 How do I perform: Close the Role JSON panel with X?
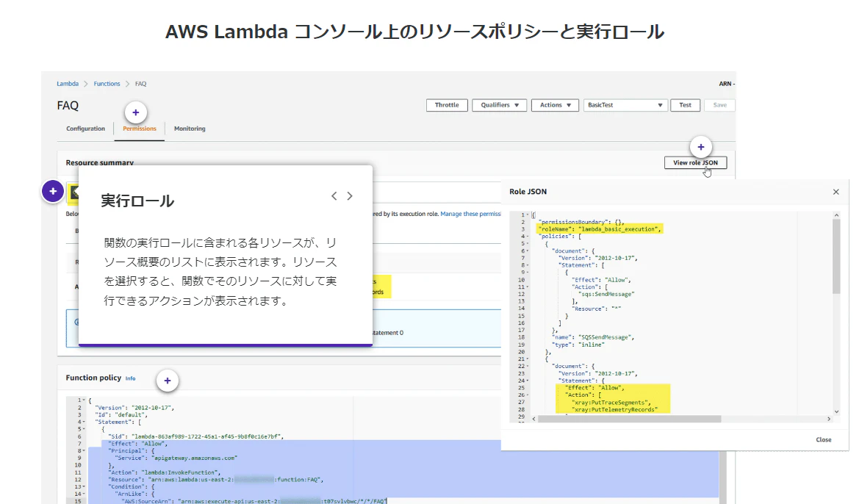point(836,192)
